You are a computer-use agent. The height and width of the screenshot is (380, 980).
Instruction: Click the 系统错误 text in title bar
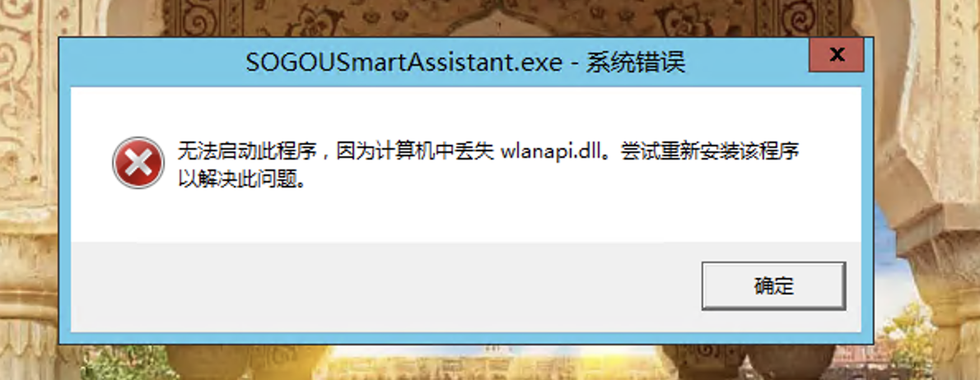[x=635, y=63]
